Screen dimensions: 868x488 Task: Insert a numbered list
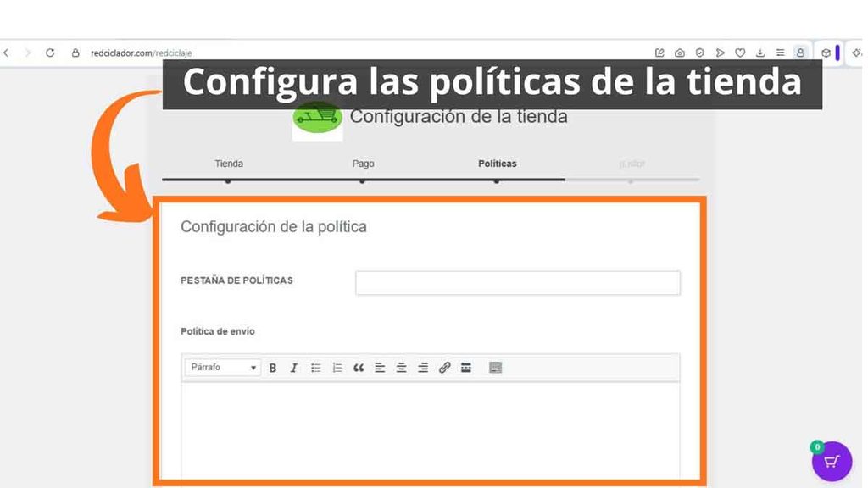[x=337, y=368]
